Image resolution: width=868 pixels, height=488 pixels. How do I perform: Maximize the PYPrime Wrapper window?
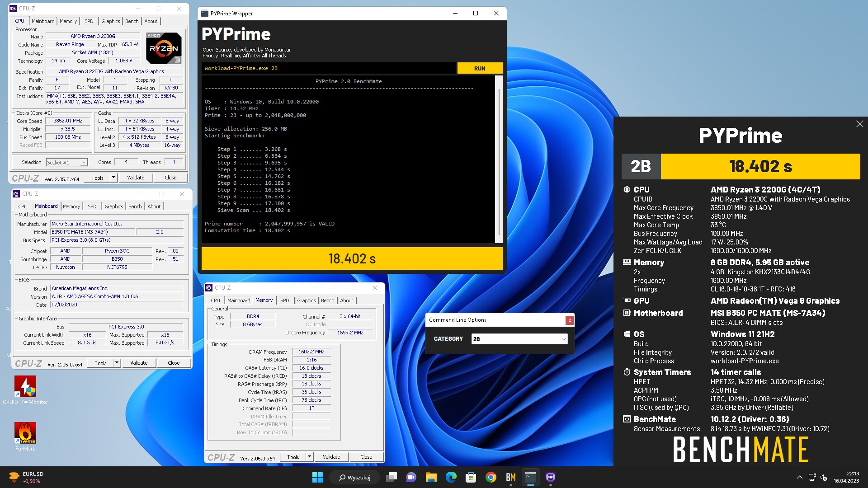coord(476,13)
